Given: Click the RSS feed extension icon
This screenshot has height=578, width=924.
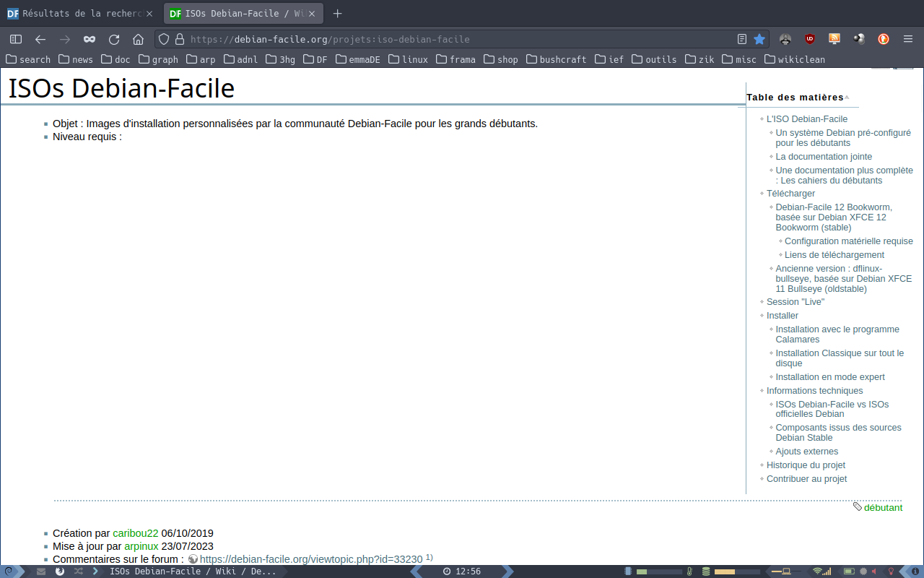Looking at the screenshot, I should (834, 39).
